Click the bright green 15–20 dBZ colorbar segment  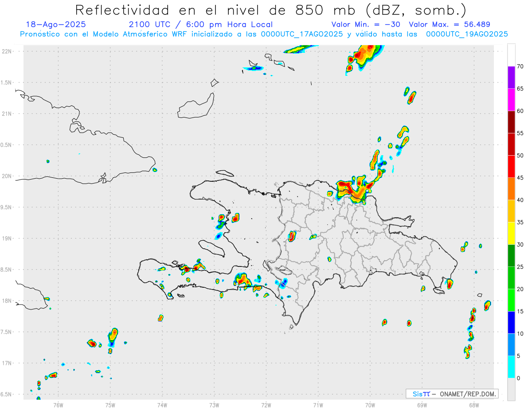pyautogui.click(x=511, y=300)
